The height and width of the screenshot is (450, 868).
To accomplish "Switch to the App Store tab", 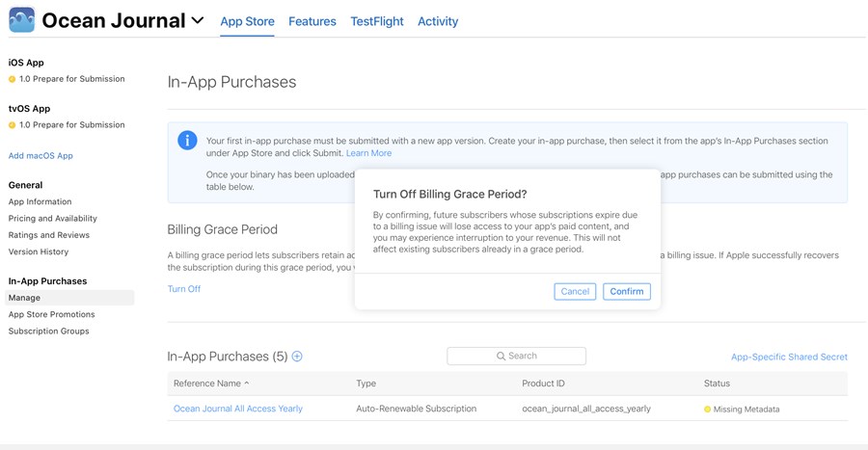I will [x=248, y=21].
